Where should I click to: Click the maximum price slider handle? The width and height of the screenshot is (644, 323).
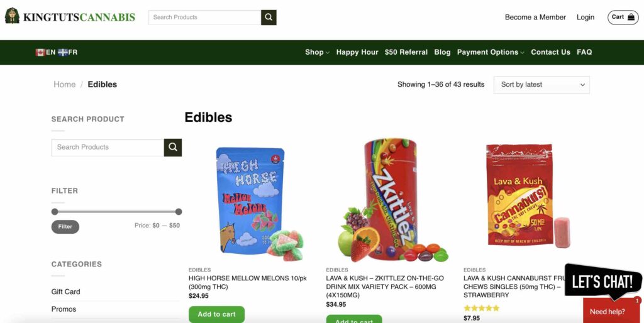click(x=178, y=212)
